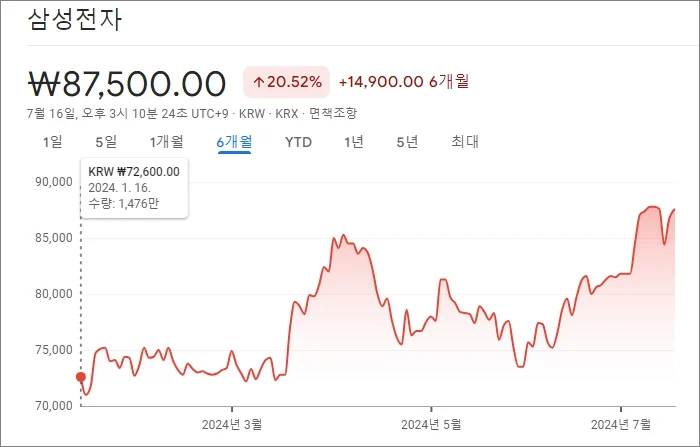Click the tooltip date 2024. 1. 16.
The width and height of the screenshot is (700, 447).
119,188
